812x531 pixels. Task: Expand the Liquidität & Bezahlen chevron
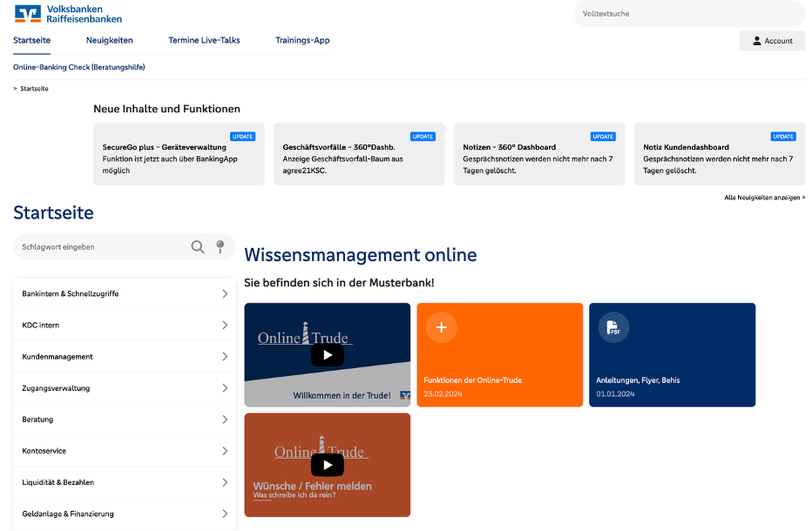pyautogui.click(x=225, y=482)
